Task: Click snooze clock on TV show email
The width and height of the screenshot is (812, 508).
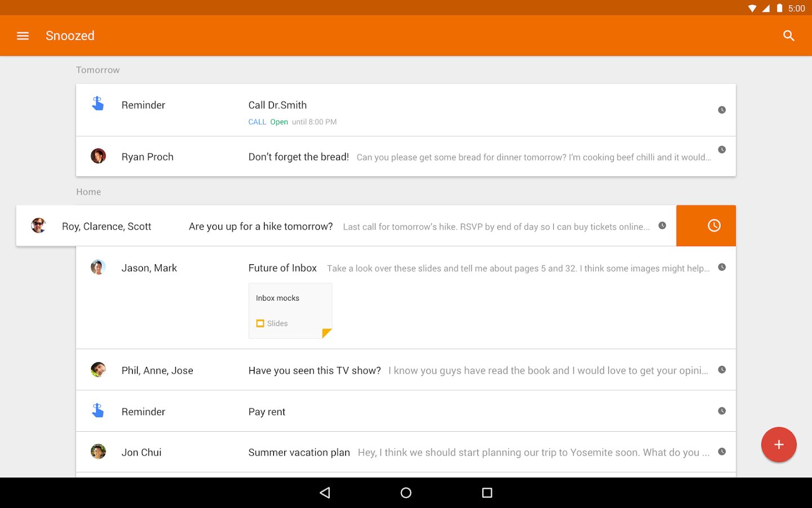Action: click(721, 370)
